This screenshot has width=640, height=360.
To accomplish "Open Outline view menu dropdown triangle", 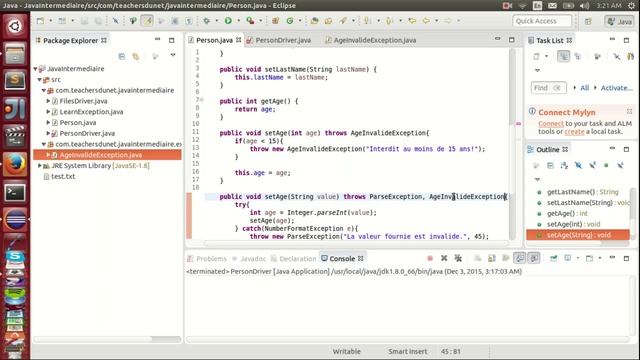I will click(x=537, y=179).
